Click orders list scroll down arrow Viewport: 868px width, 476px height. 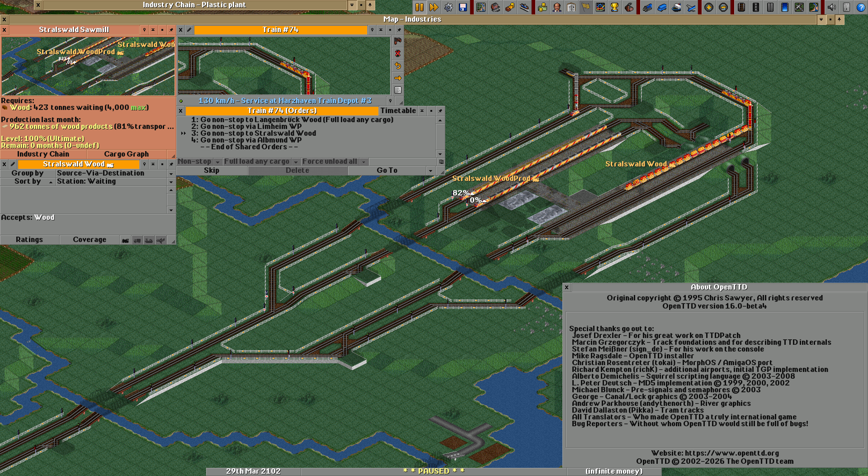[x=440, y=154]
